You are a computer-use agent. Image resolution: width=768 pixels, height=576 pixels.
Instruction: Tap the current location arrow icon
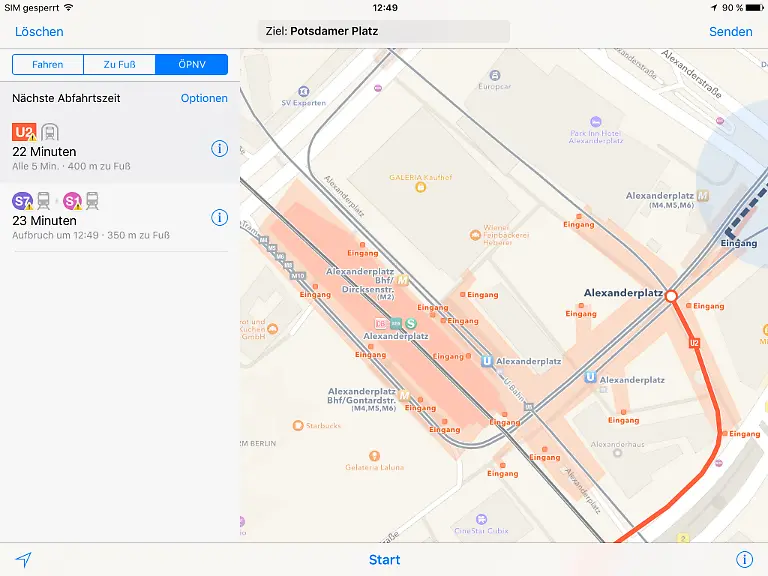(23, 560)
